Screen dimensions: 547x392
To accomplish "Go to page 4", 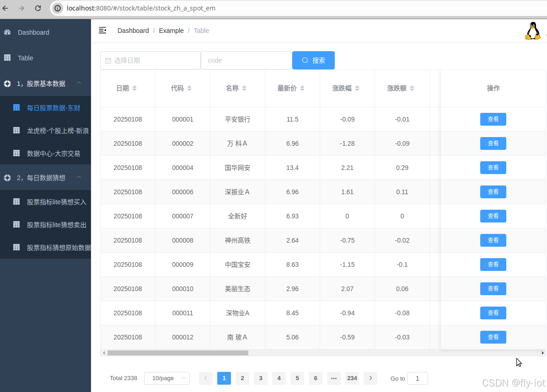I will [279, 378].
